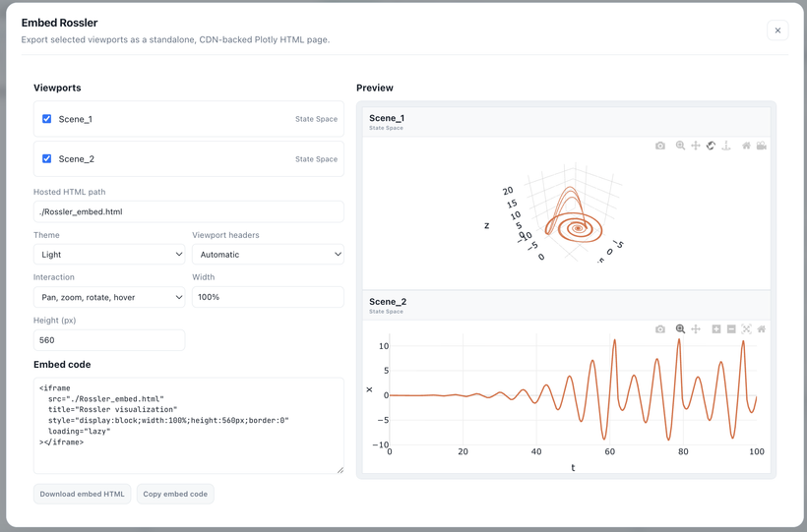The height and width of the screenshot is (532, 807).
Task: Edit the Hosted HTML path field
Action: tap(188, 211)
